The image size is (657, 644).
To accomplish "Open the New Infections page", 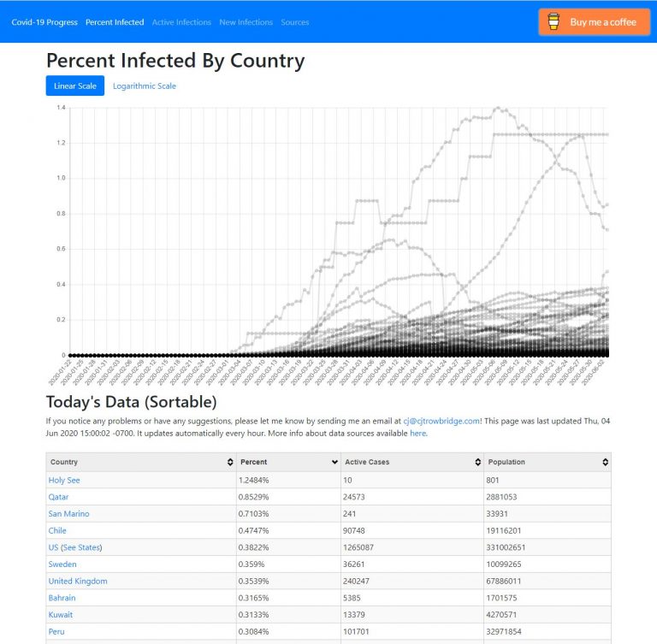I will pyautogui.click(x=246, y=22).
